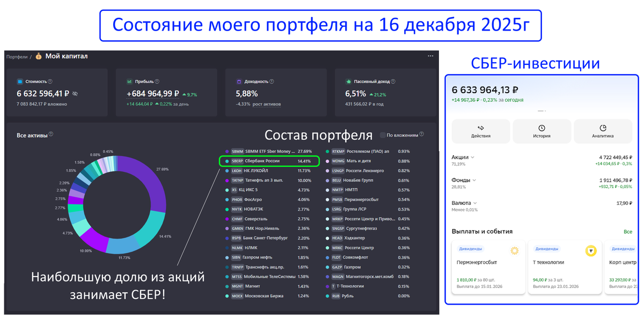
Task: Select the 11.73% blue donut segment
Action: pos(122,244)
